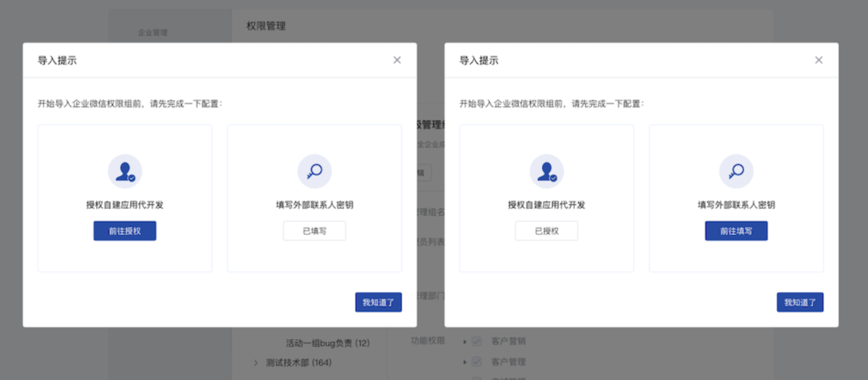Click the 前往授权 button

125,231
